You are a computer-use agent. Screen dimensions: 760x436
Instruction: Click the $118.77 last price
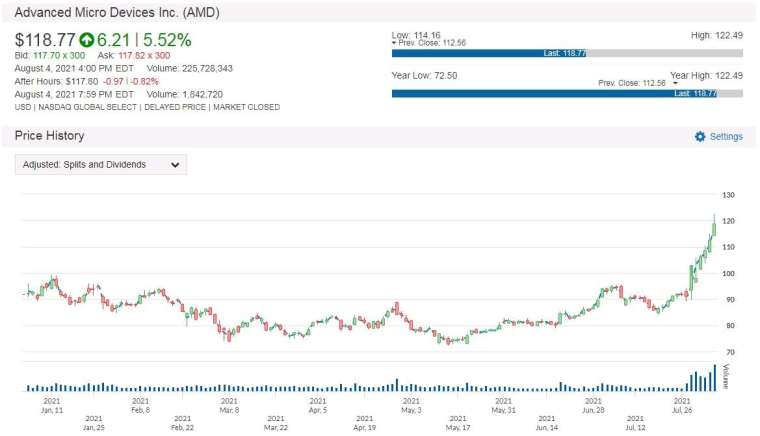(45, 40)
